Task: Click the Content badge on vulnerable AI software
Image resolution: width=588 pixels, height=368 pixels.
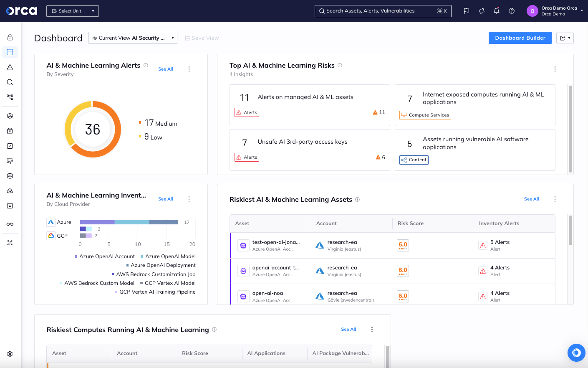Action: 414,160
